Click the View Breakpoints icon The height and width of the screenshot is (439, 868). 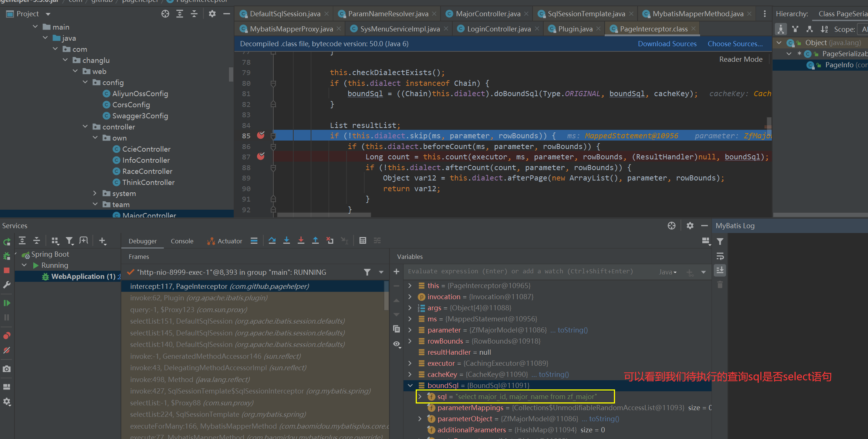coord(7,336)
